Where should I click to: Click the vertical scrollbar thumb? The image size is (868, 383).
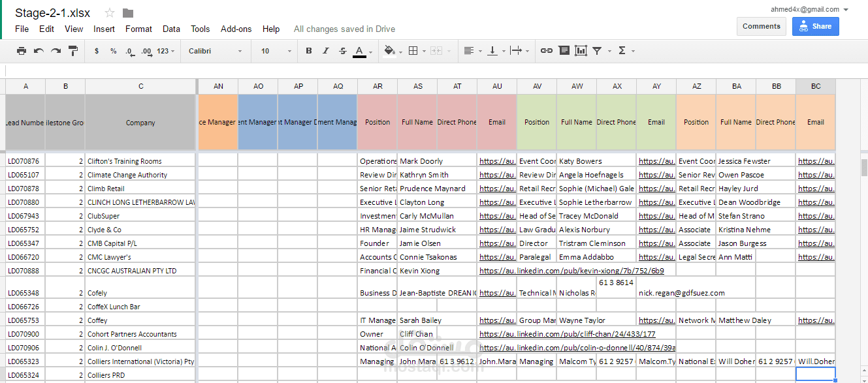(x=864, y=167)
